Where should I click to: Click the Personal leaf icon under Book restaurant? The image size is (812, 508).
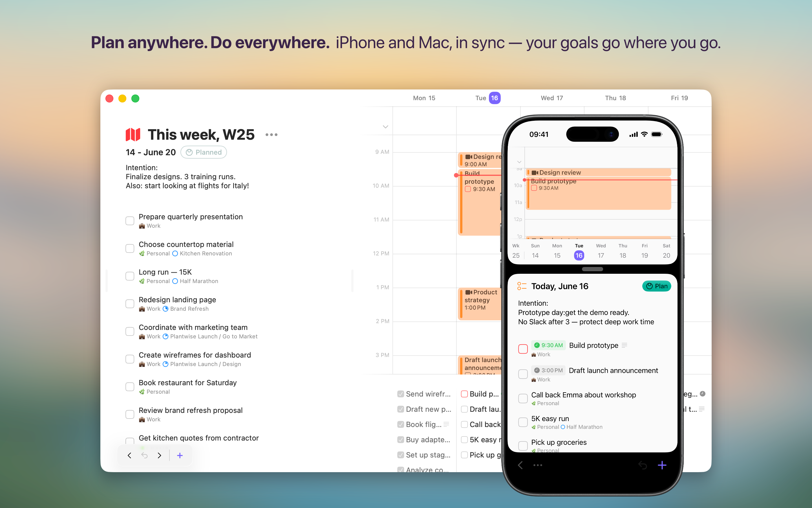point(142,392)
